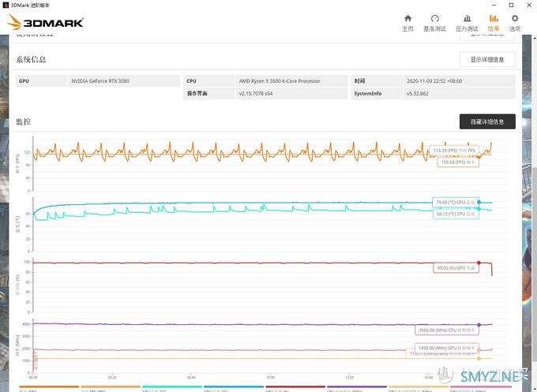Screen dimensions: 537x392
Task: Click the v5.32.862 SystemInfo value
Action: [x=418, y=93]
